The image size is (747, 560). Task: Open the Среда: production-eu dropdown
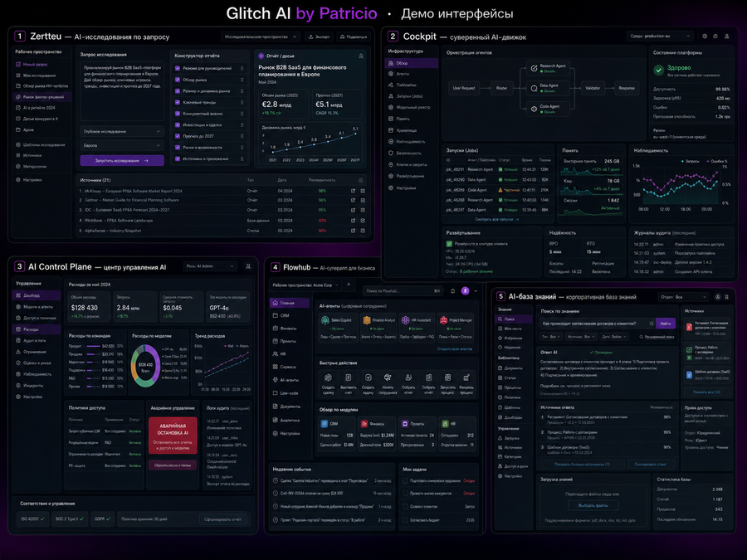660,36
